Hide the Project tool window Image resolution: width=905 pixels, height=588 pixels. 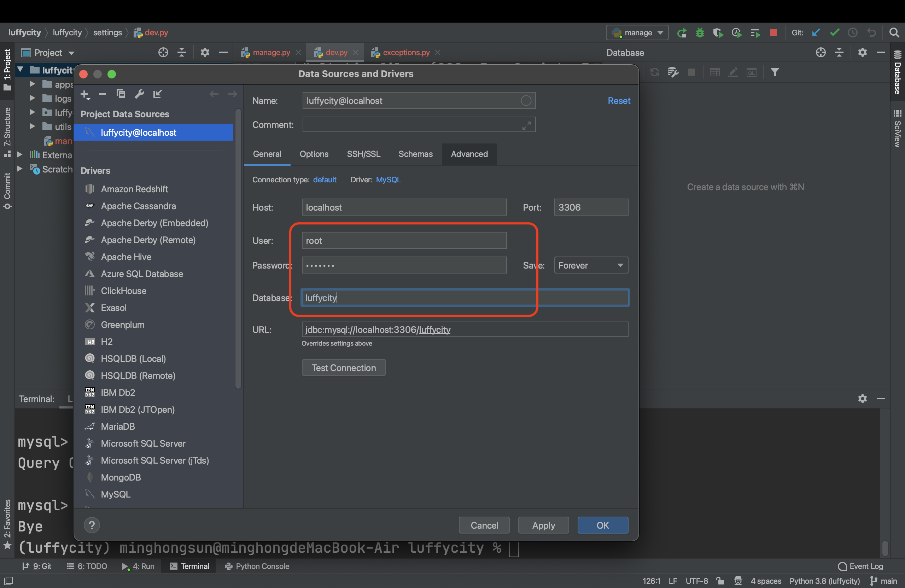223,52
